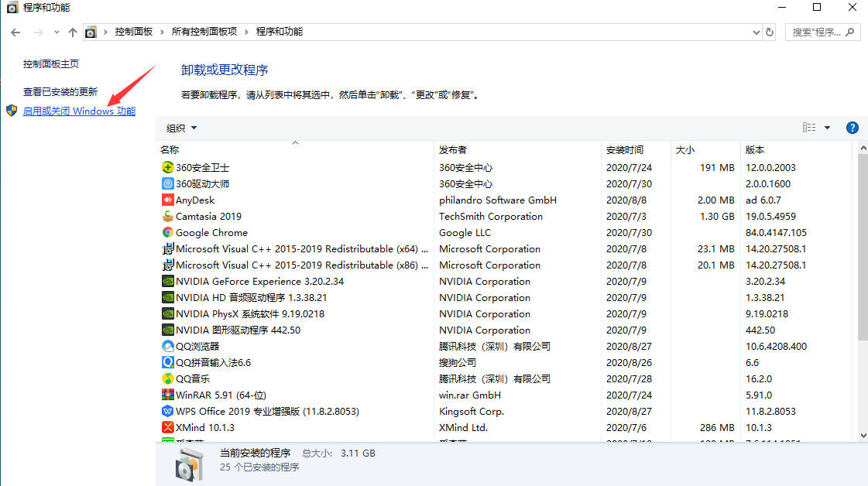
Task: Select the XMind 10.1.3 icon
Action: coord(168,427)
